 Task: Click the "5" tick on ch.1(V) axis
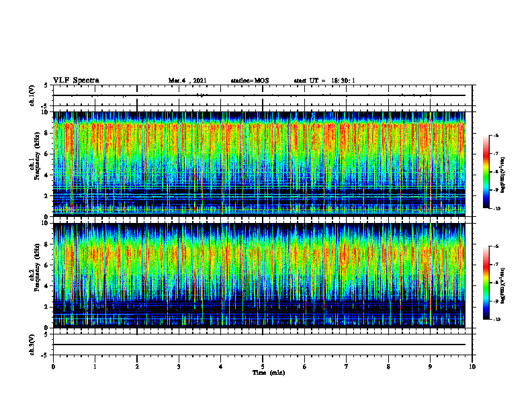(46, 85)
